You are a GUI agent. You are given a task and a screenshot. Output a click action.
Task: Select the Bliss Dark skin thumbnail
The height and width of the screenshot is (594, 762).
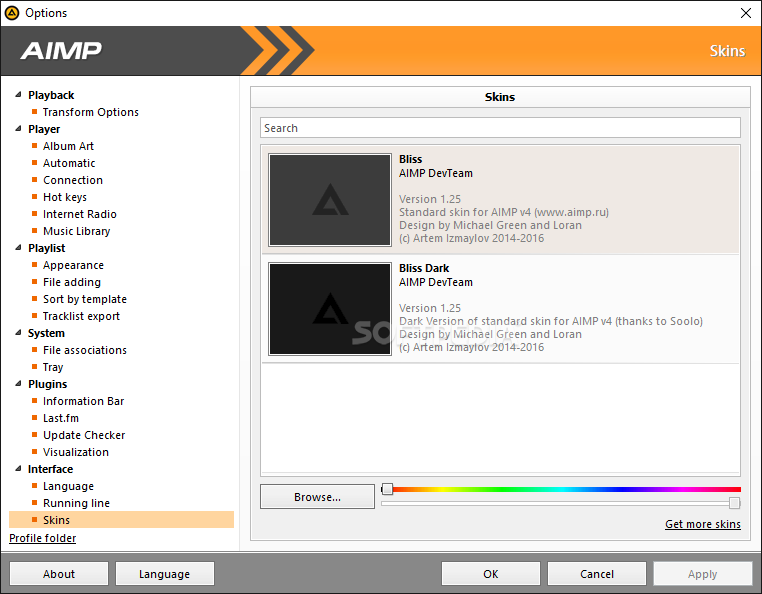(x=330, y=309)
